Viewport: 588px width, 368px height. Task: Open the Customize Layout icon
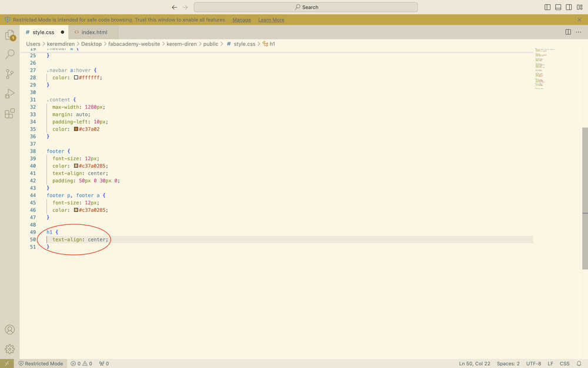point(580,7)
